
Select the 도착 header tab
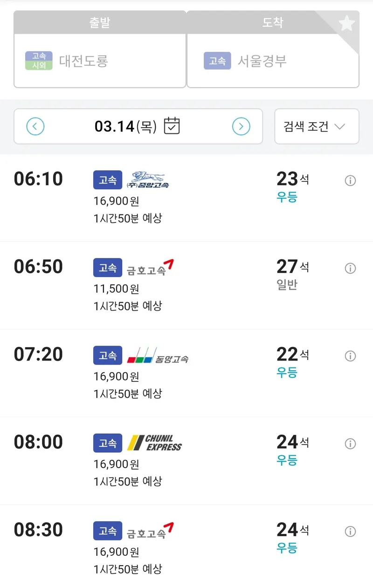pos(273,22)
